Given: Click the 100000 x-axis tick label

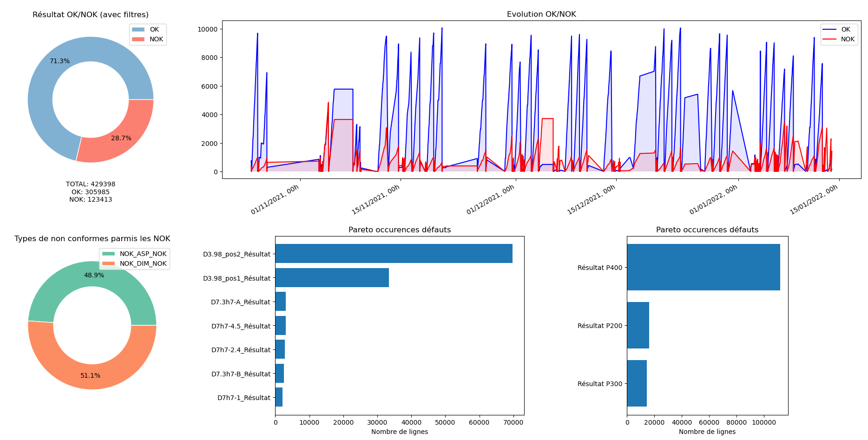Looking at the screenshot, I should 764,422.
